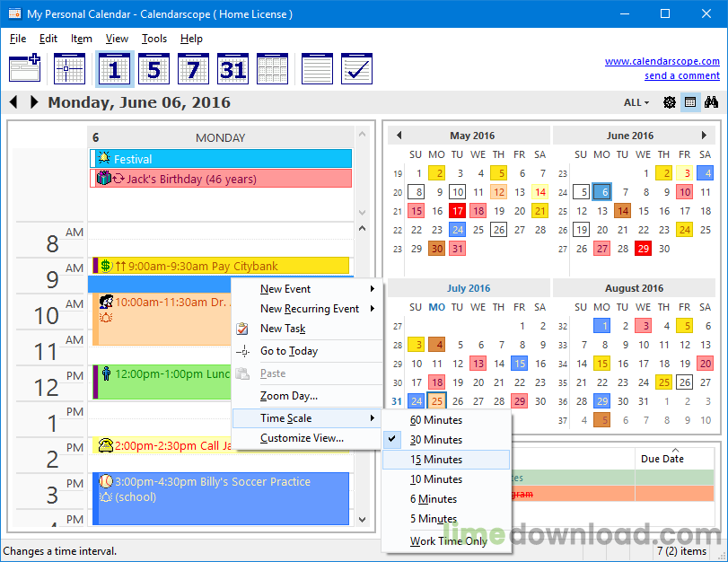Click the New Item toolbar icon
Viewport: 728px width, 562px height.
click(x=25, y=69)
